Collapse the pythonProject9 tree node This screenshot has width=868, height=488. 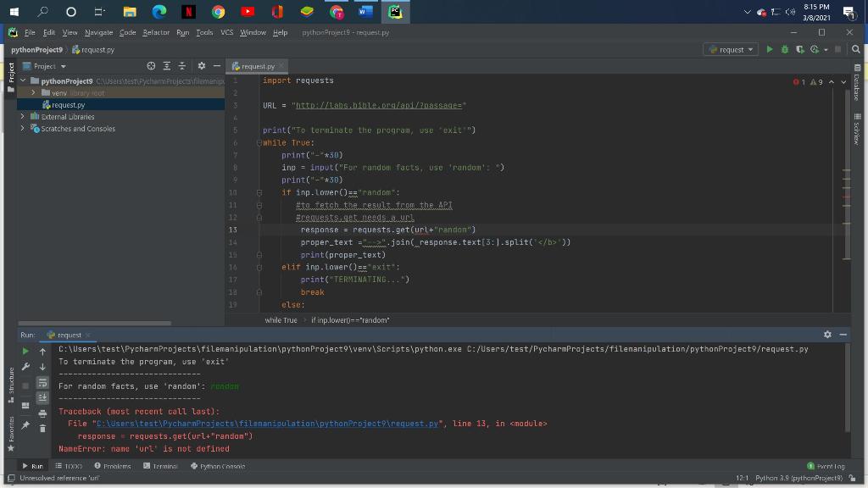tap(23, 80)
